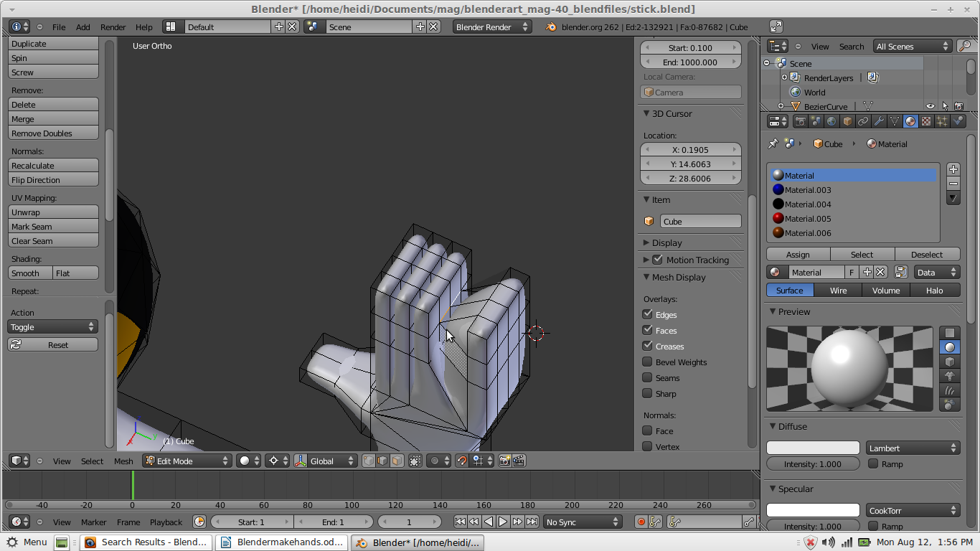Select the Monkey preview shape

click(x=950, y=376)
